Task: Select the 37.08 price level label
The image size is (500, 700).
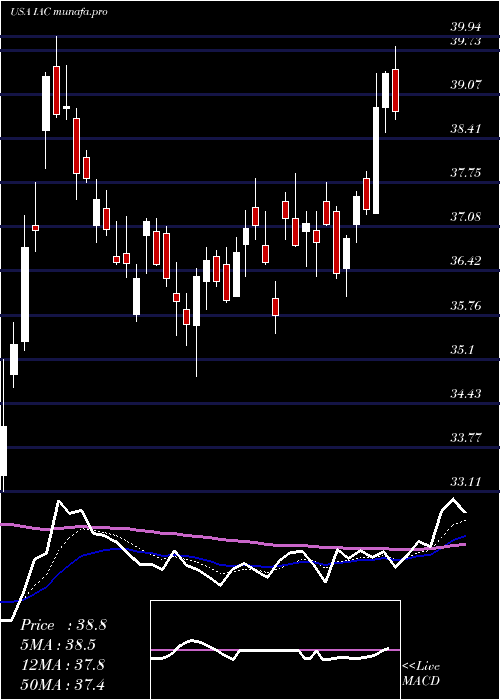Action: point(466,217)
